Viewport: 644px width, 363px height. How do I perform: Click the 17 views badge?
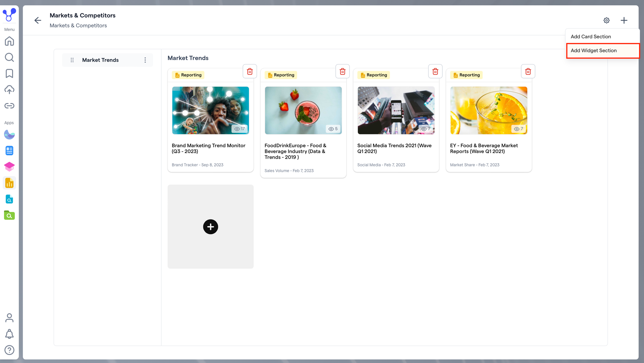point(240,129)
